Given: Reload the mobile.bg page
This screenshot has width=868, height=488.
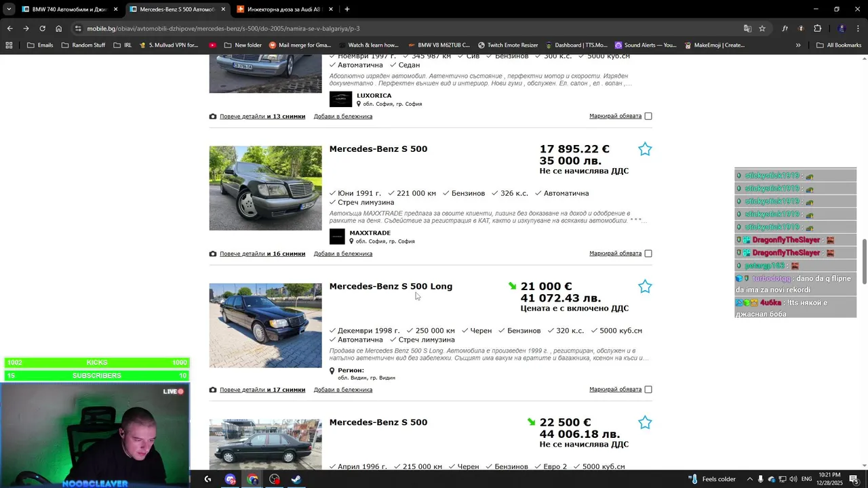Looking at the screenshot, I should 42,28.
